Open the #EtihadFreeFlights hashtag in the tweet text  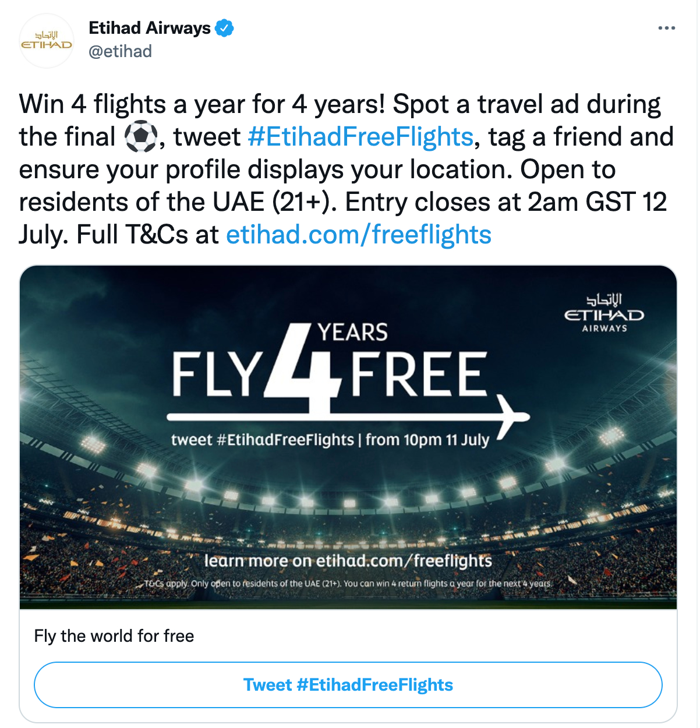pyautogui.click(x=360, y=137)
